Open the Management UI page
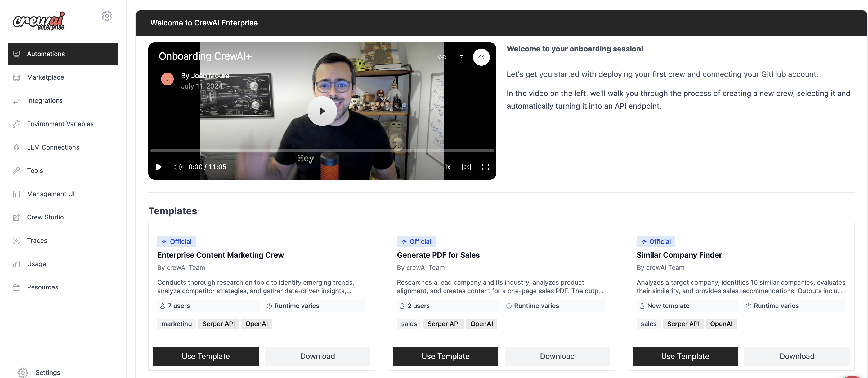Image resolution: width=868 pixels, height=378 pixels. pos(63,194)
